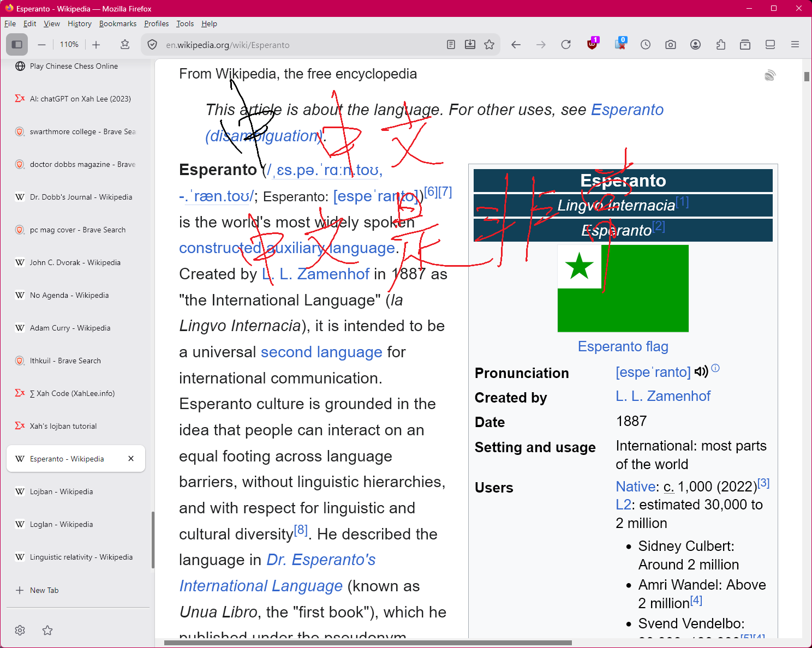Open the second language link
Screen dimensions: 812x648
(321, 352)
